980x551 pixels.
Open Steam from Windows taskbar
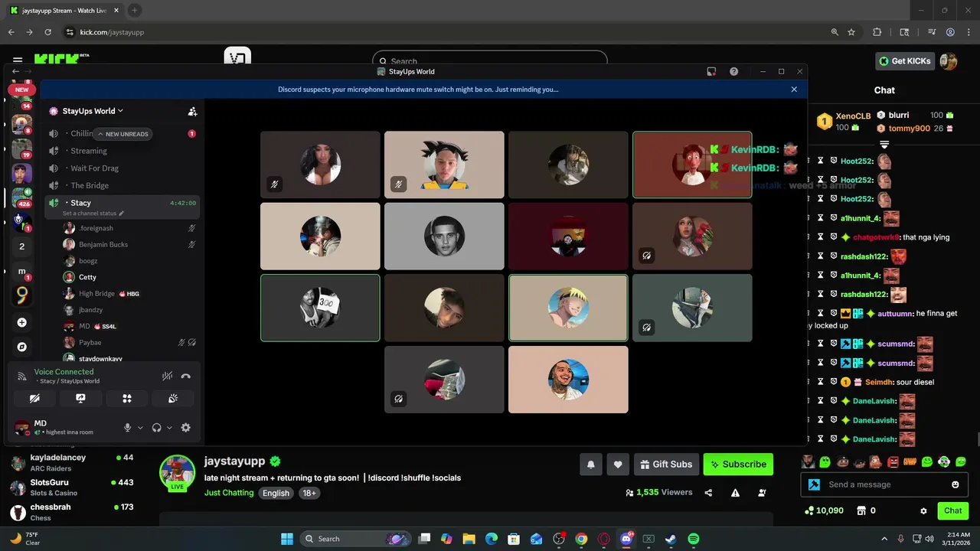pos(671,539)
